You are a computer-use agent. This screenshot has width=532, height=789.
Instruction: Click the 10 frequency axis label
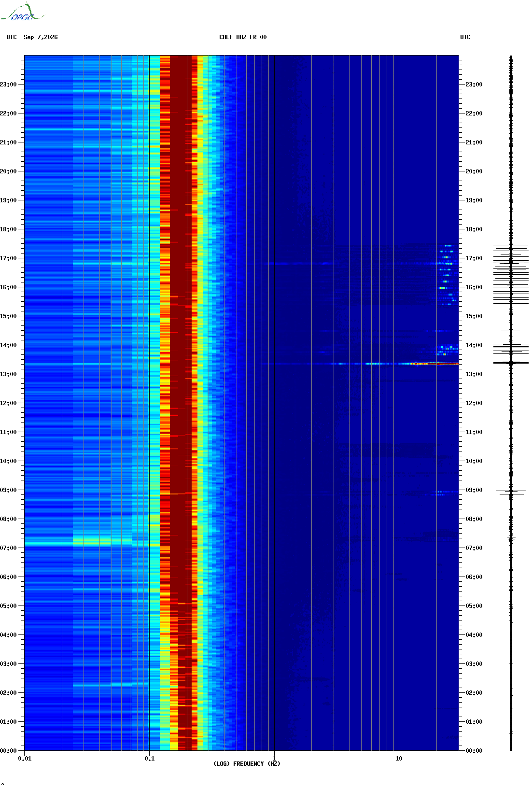[x=399, y=759]
